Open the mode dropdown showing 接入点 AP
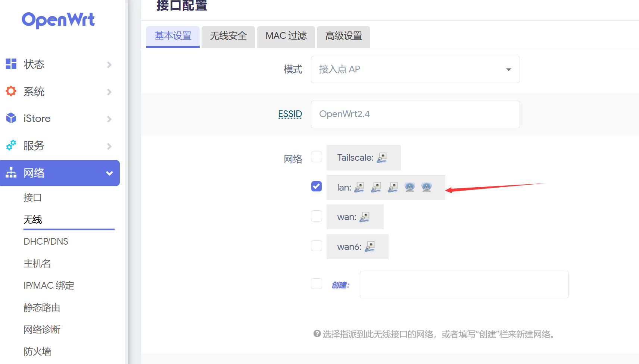639x364 pixels. coord(415,70)
